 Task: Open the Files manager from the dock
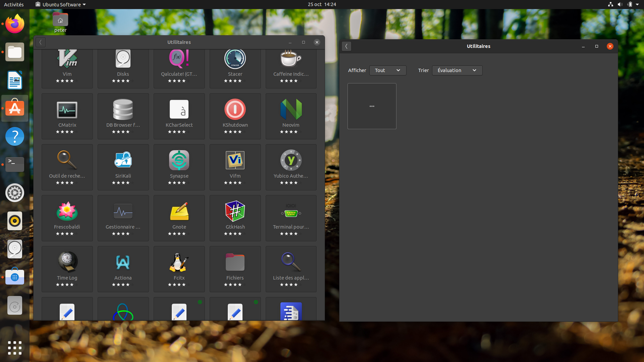pos(15,52)
